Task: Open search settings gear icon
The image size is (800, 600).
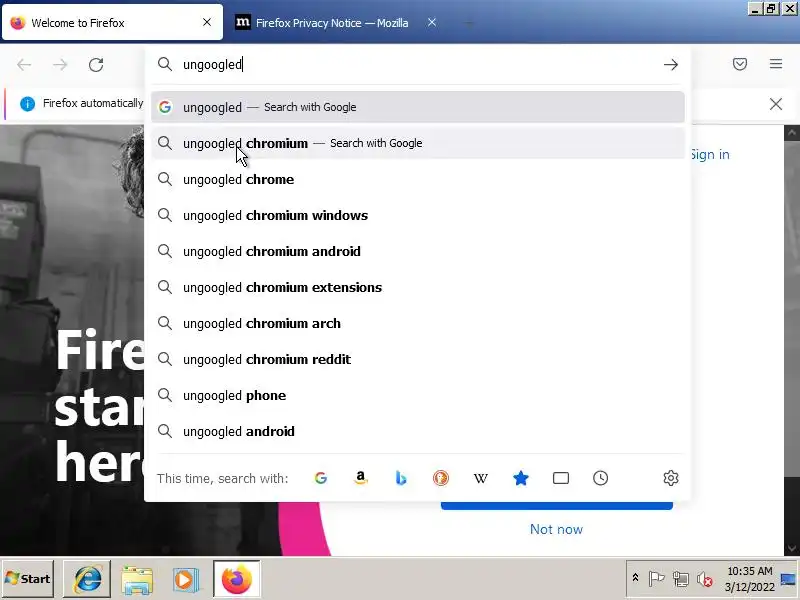Action: coord(670,478)
